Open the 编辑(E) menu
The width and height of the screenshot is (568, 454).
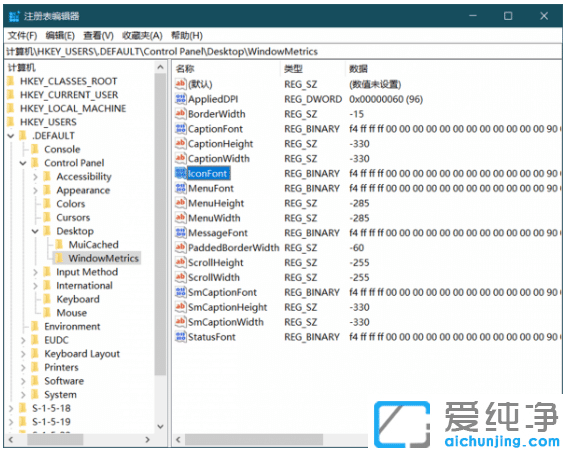[60, 36]
